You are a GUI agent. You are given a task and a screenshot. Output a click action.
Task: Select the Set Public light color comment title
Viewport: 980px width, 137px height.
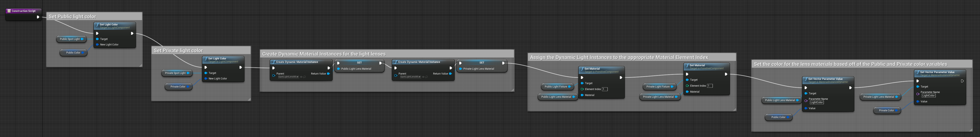[72, 16]
